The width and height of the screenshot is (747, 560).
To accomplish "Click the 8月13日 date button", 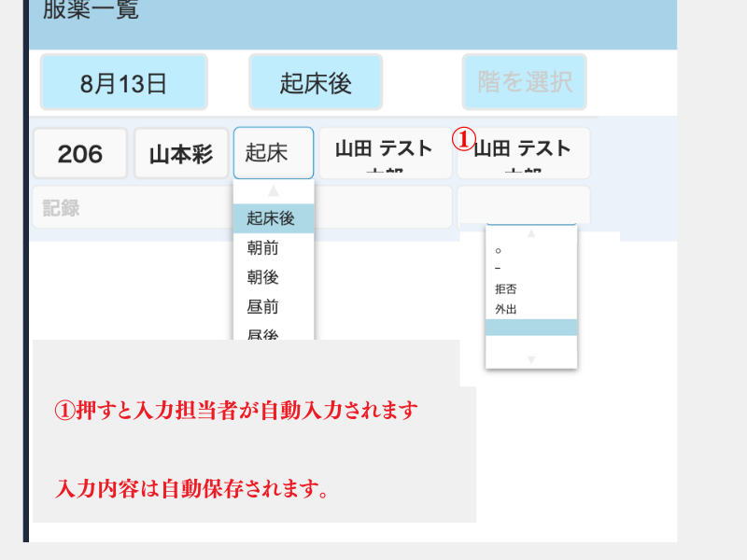I will point(123,82).
